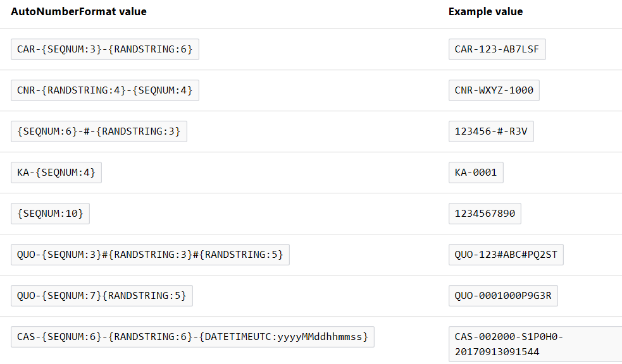
Task: Select the {SEQNUM:6}-#-{RANDSTRING:3} format code
Action: coord(99,131)
